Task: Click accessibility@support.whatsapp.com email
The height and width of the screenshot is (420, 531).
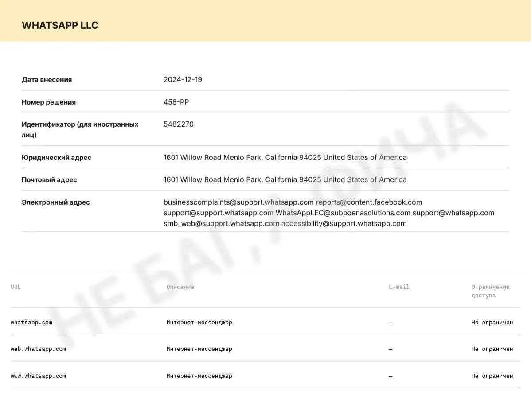Action: point(344,223)
